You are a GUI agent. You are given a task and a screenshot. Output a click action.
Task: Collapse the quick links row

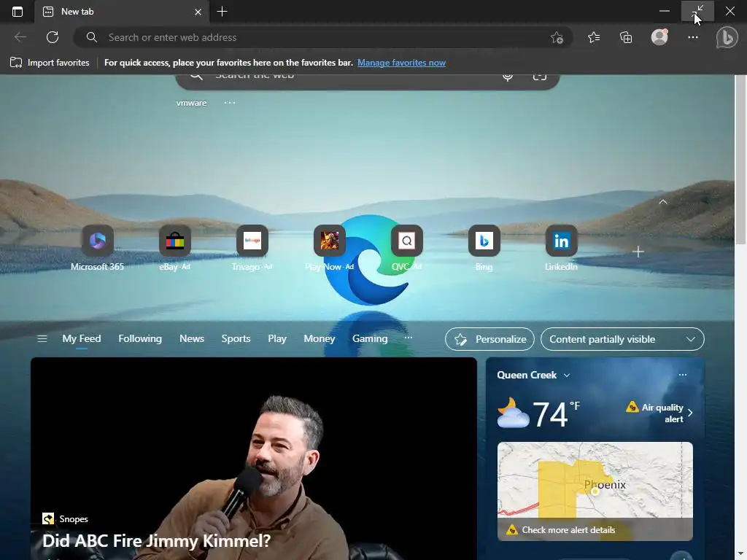tap(662, 202)
